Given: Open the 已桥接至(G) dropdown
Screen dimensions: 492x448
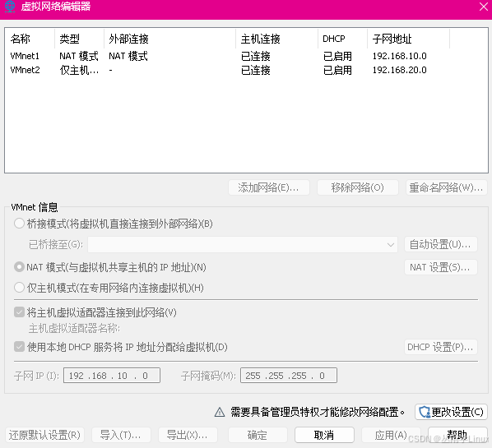Looking at the screenshot, I should [x=243, y=244].
